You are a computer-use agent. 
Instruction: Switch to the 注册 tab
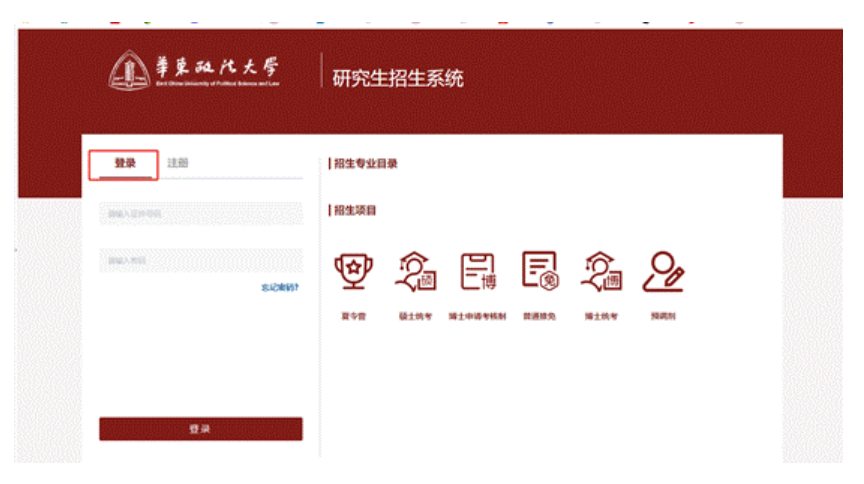(x=178, y=163)
